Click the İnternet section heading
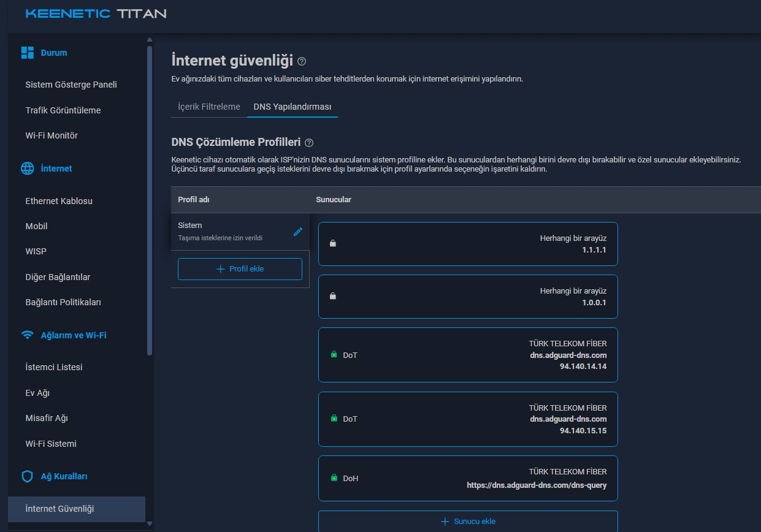Screen dimensions: 761x532 [x=56, y=169]
